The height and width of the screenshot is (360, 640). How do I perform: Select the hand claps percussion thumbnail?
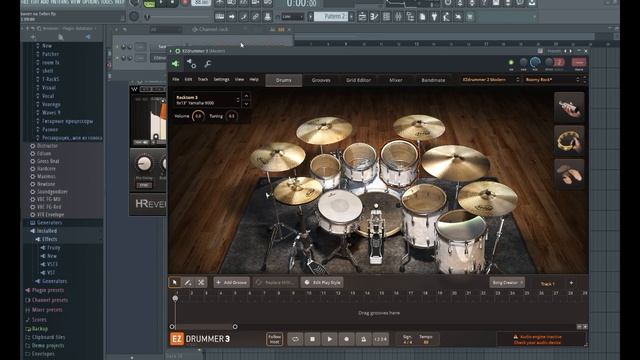pos(569,173)
